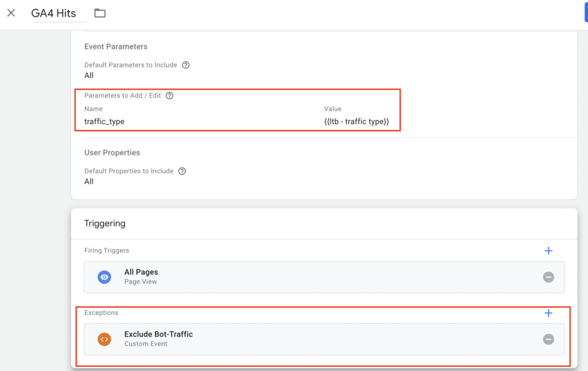
Task: Click the Event Parameters section heading
Action: coord(115,47)
